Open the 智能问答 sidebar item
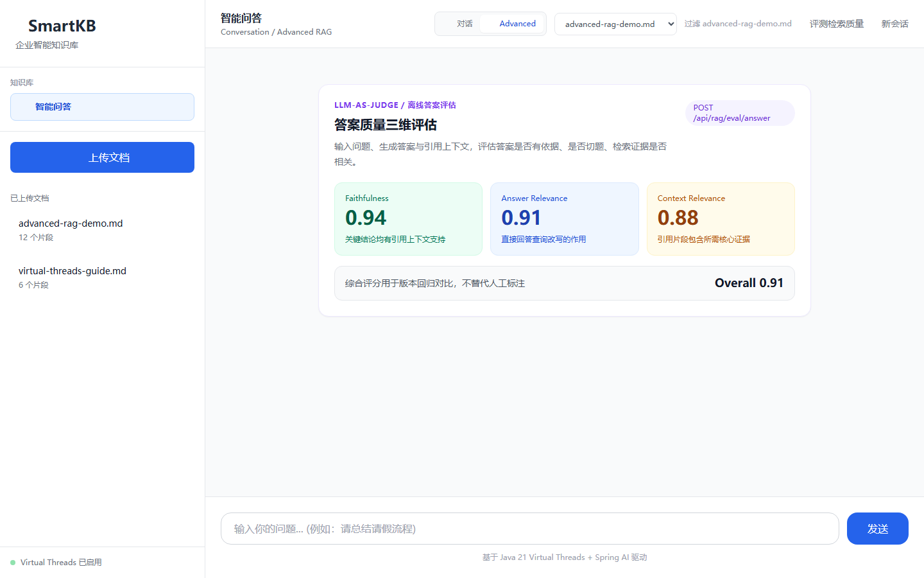The width and height of the screenshot is (924, 578). point(102,107)
